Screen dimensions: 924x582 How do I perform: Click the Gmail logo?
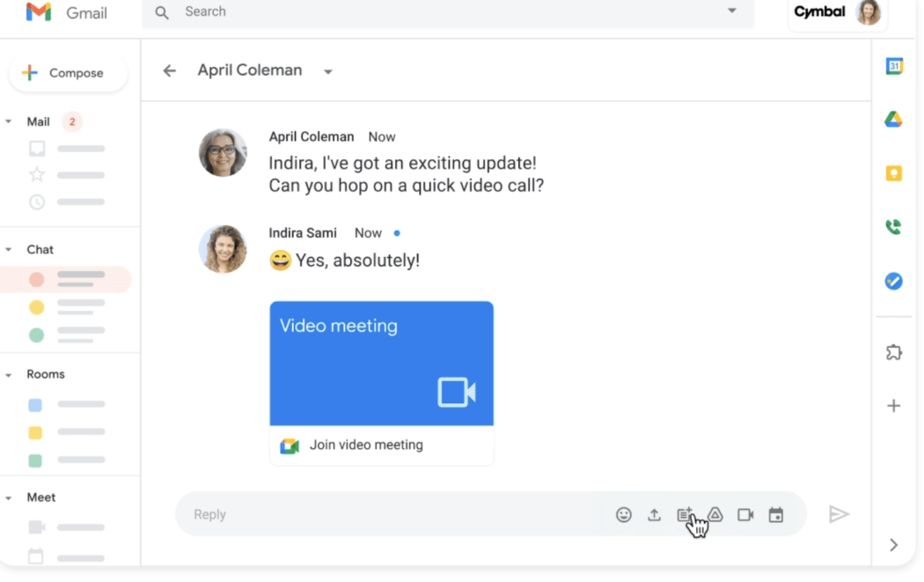39,11
